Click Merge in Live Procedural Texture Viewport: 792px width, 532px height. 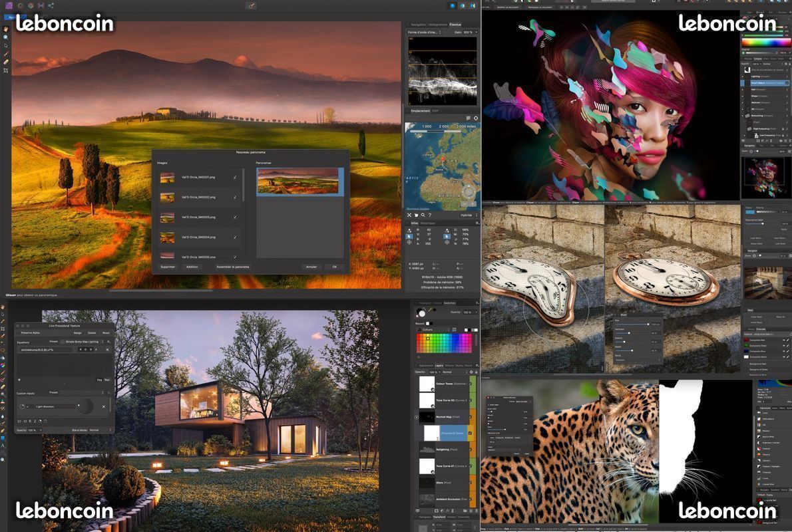[78, 332]
